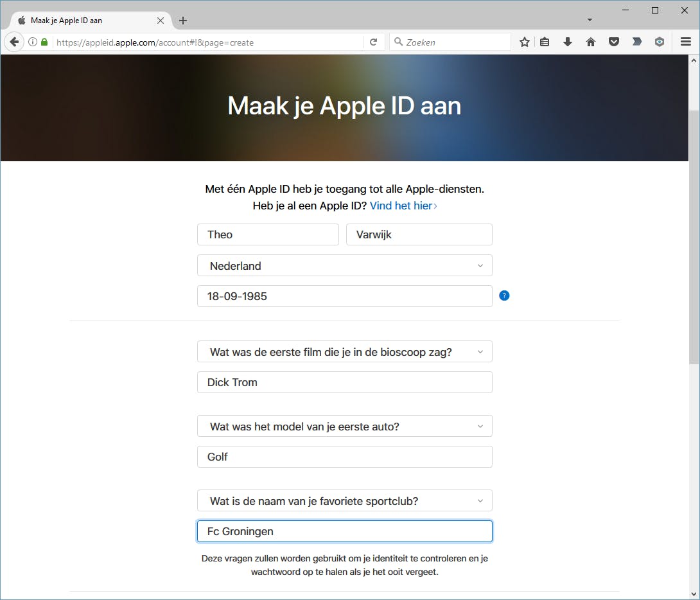Minimize the browser window
The image size is (700, 600).
626,10
